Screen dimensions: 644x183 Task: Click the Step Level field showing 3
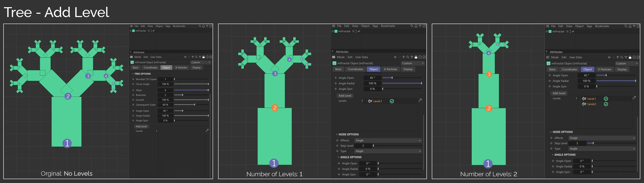(x=577, y=143)
